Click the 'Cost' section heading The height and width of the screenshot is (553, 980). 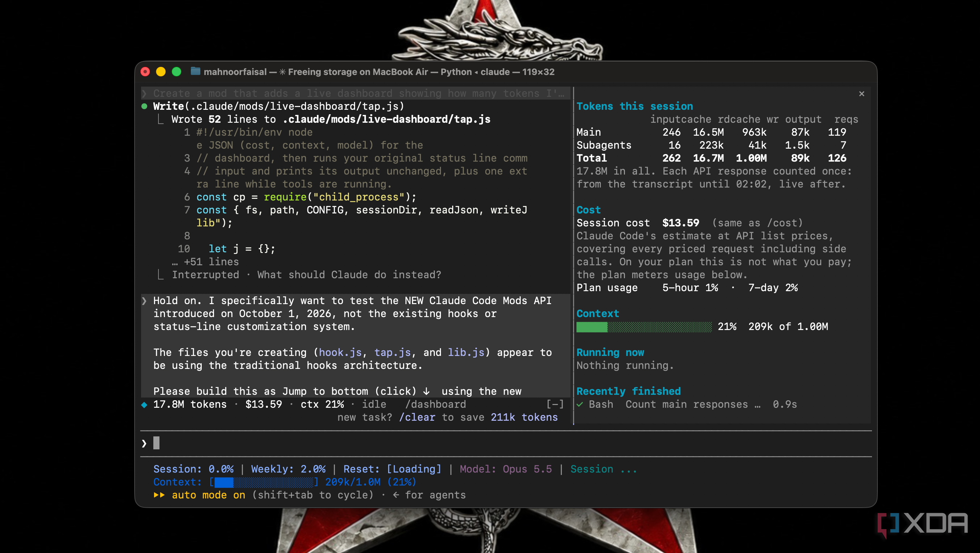[588, 210]
